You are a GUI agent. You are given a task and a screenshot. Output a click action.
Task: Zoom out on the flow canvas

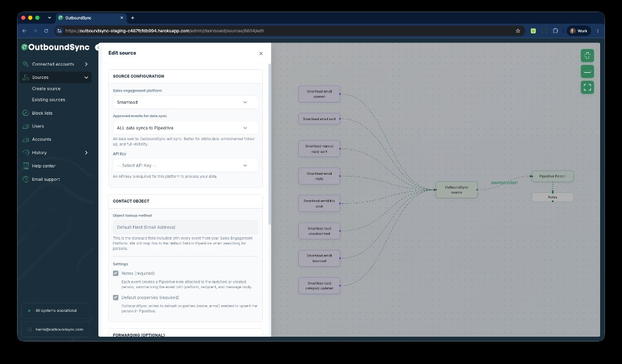(587, 72)
